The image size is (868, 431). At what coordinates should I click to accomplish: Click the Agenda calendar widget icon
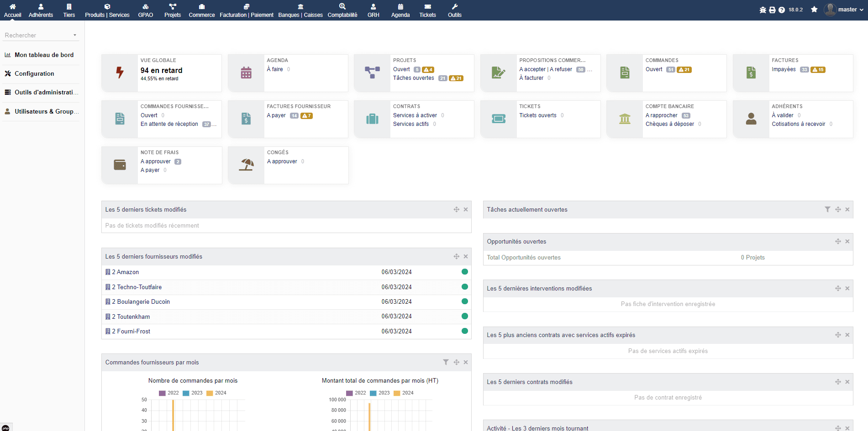click(246, 73)
